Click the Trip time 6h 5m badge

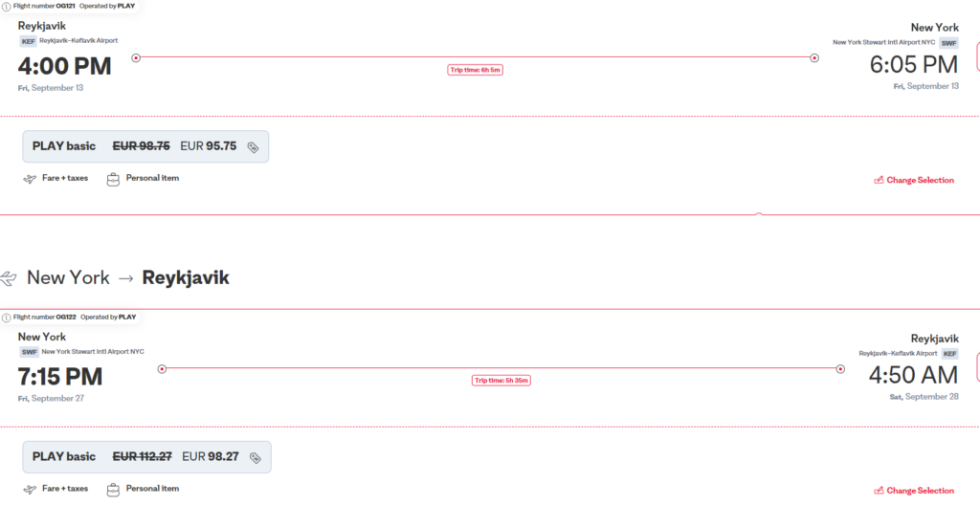click(475, 70)
